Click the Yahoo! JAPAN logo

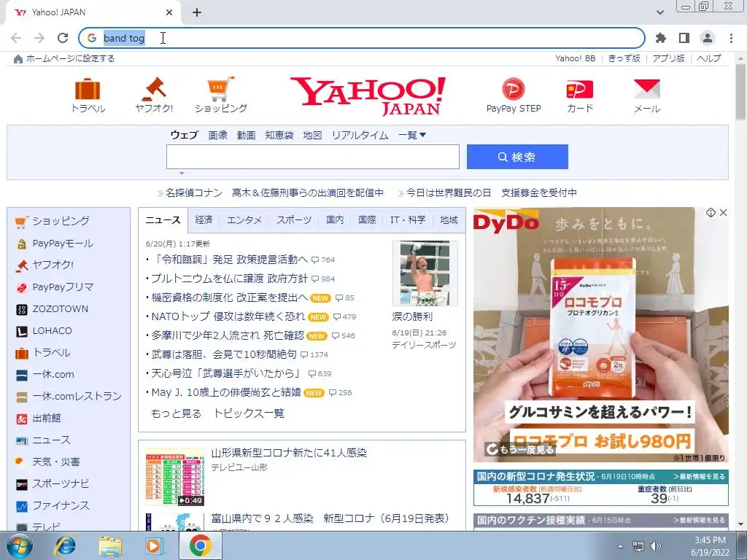[368, 96]
